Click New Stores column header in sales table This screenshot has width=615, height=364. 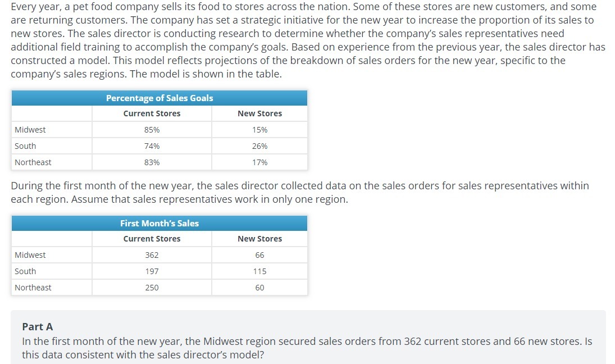point(259,239)
